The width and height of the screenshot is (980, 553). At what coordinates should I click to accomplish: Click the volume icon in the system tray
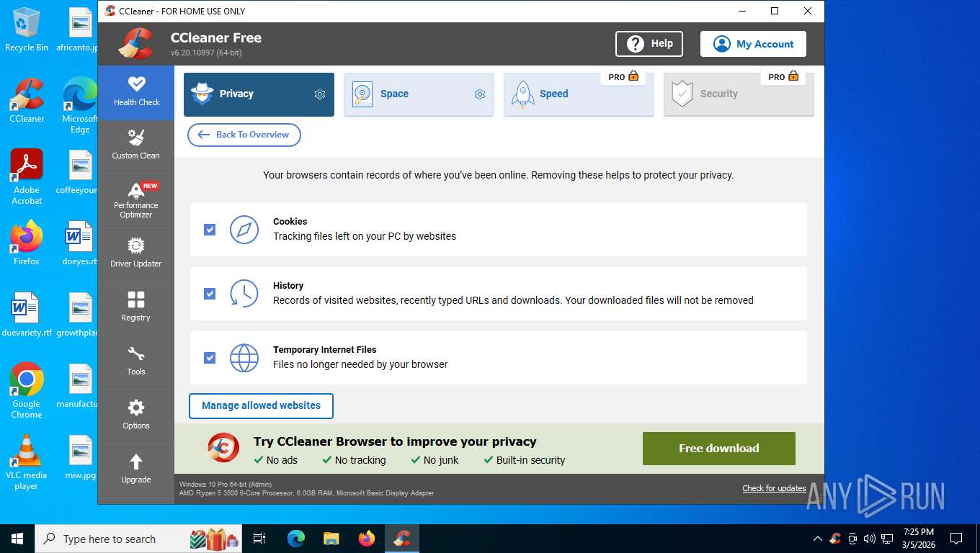click(869, 539)
